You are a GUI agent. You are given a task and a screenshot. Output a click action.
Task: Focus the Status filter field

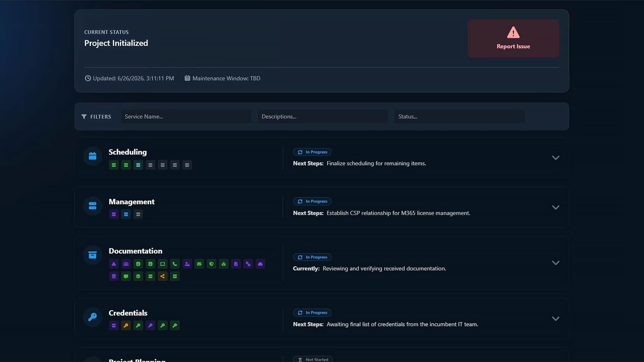(460, 117)
